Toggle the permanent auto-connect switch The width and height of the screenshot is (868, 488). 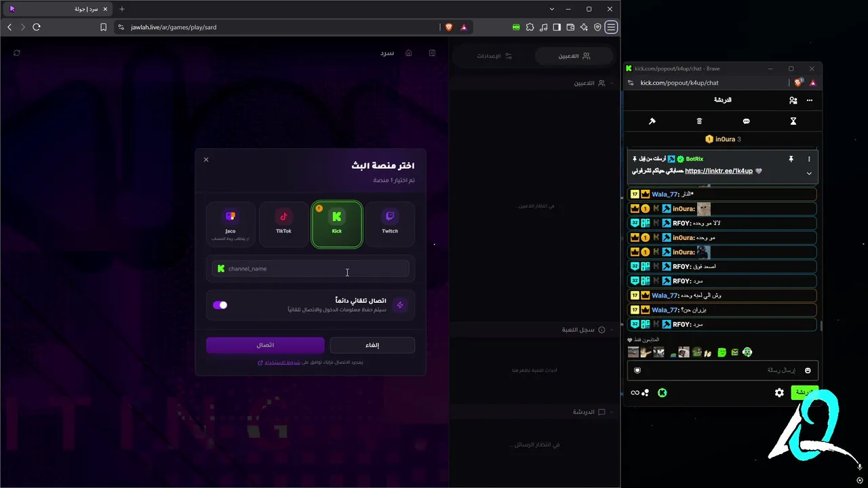point(220,305)
